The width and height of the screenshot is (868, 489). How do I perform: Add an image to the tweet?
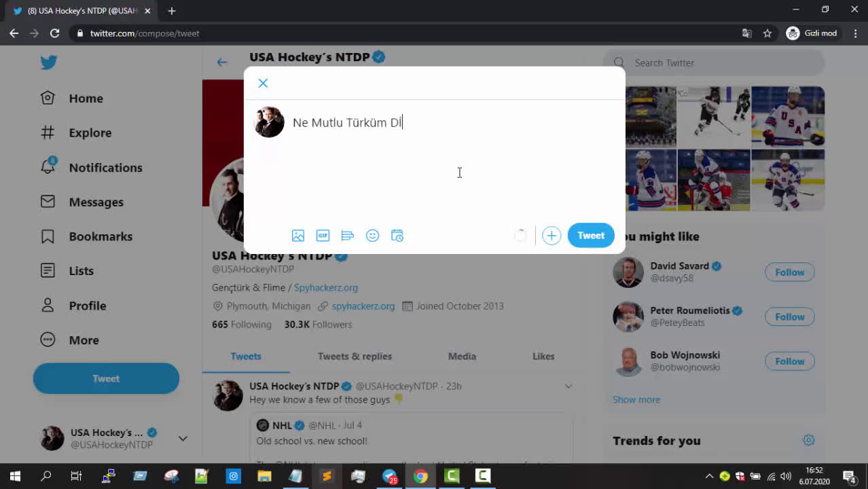click(x=297, y=235)
